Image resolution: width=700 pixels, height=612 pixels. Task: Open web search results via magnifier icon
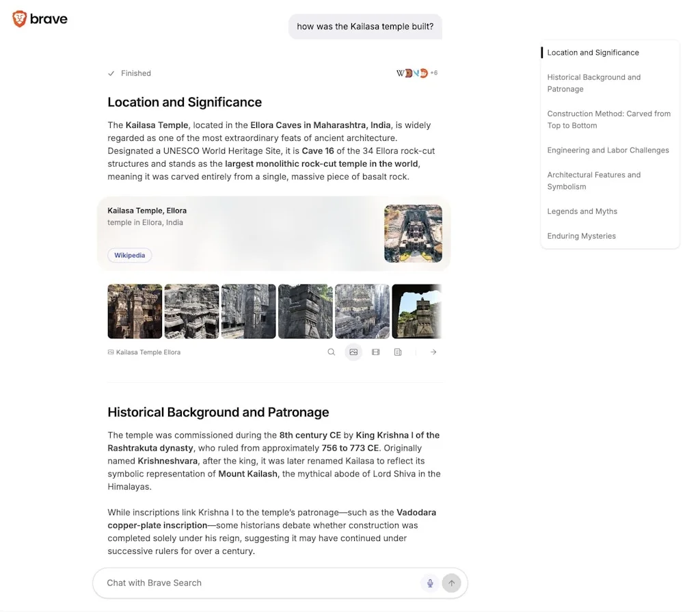coord(332,351)
